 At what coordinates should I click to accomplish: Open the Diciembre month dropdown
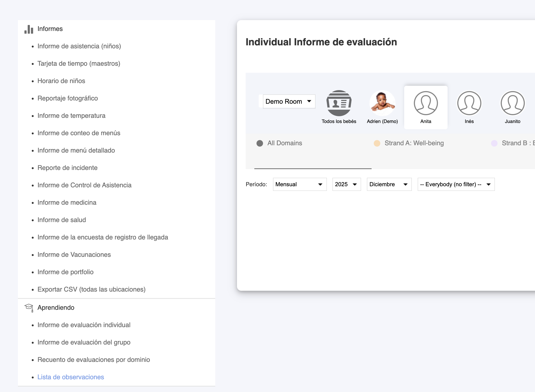389,184
